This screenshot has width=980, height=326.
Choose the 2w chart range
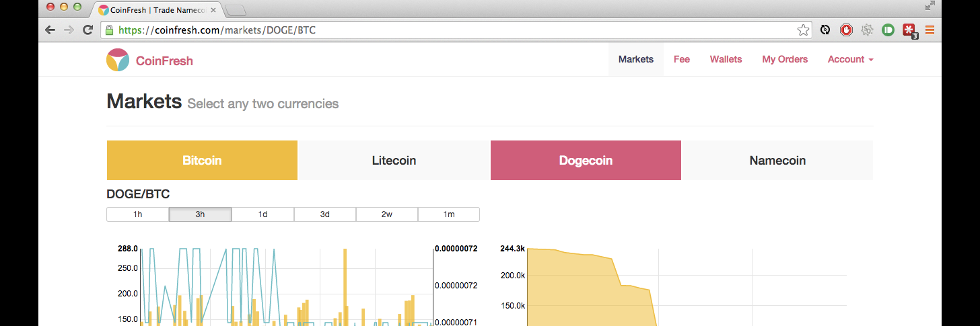coord(387,214)
